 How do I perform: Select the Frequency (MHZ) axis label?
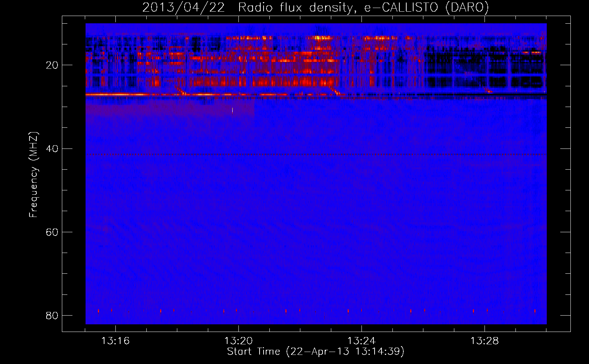tap(33, 175)
